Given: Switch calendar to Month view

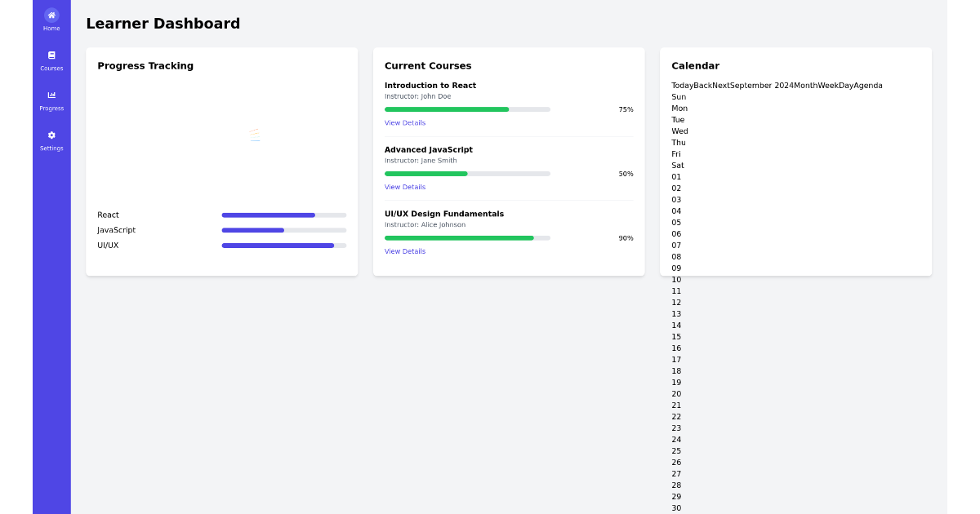Looking at the screenshot, I should coord(805,86).
